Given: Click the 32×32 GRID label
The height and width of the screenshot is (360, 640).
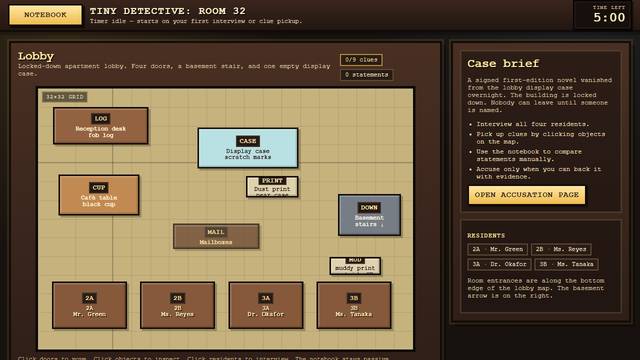Looking at the screenshot, I should click(x=64, y=97).
